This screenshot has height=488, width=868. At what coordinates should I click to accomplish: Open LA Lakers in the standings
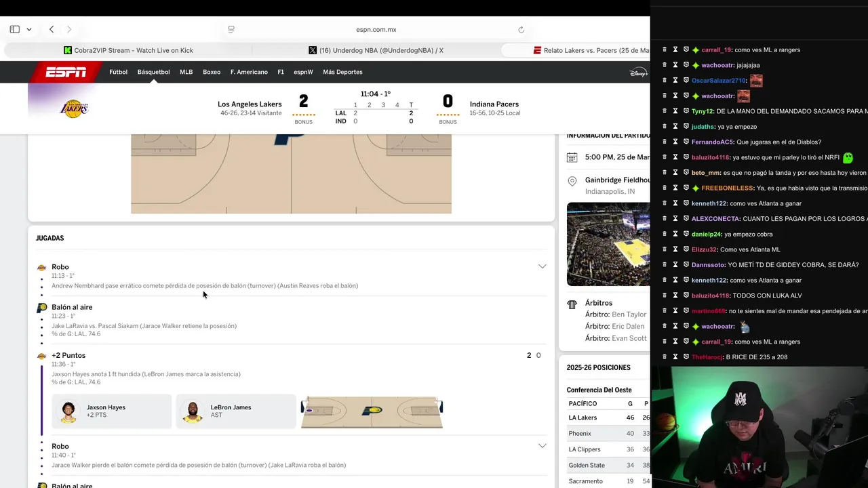[583, 418]
